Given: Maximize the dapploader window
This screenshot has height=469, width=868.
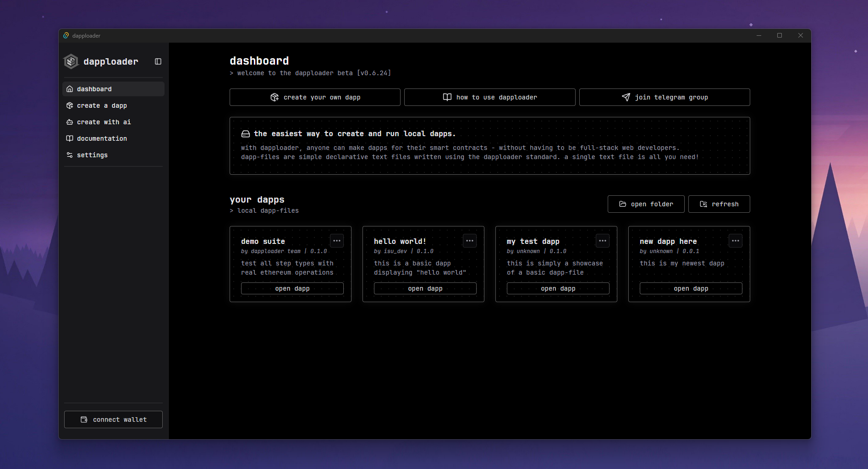Looking at the screenshot, I should [x=780, y=35].
